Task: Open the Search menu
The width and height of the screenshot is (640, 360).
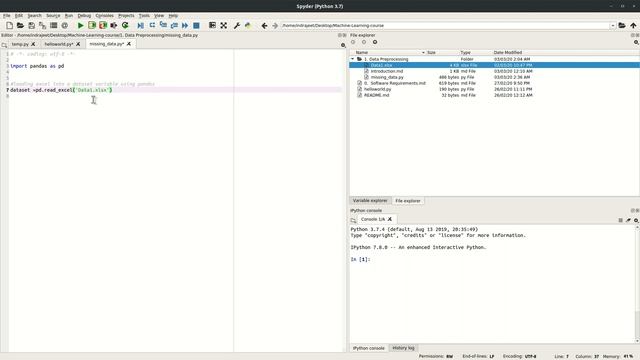Action: tap(34, 16)
